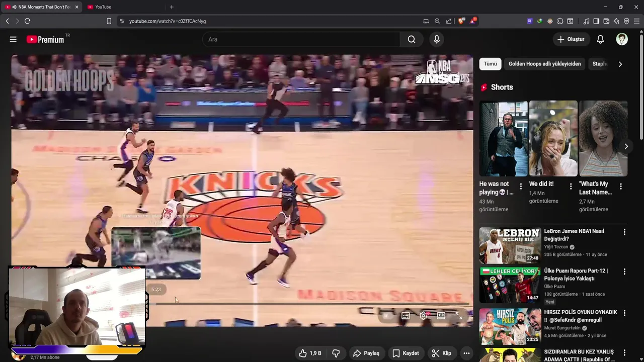Open options for "What's My Last Name" short

(620, 187)
